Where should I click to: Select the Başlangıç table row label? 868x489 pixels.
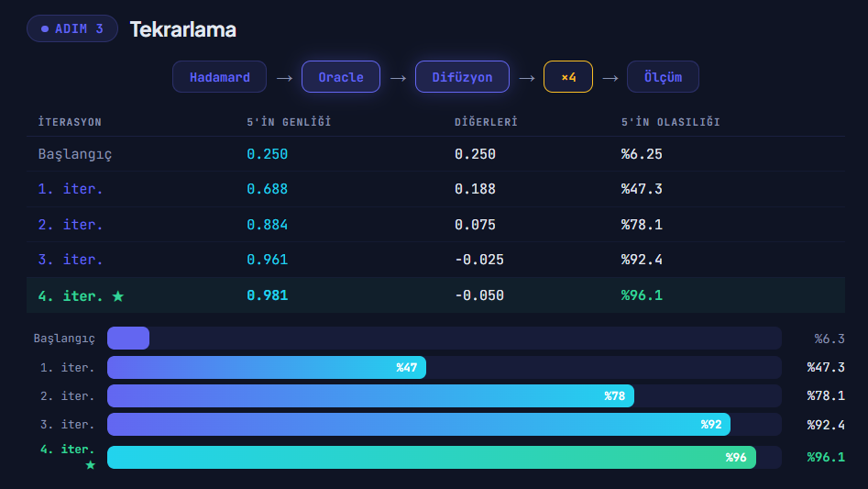[75, 154]
